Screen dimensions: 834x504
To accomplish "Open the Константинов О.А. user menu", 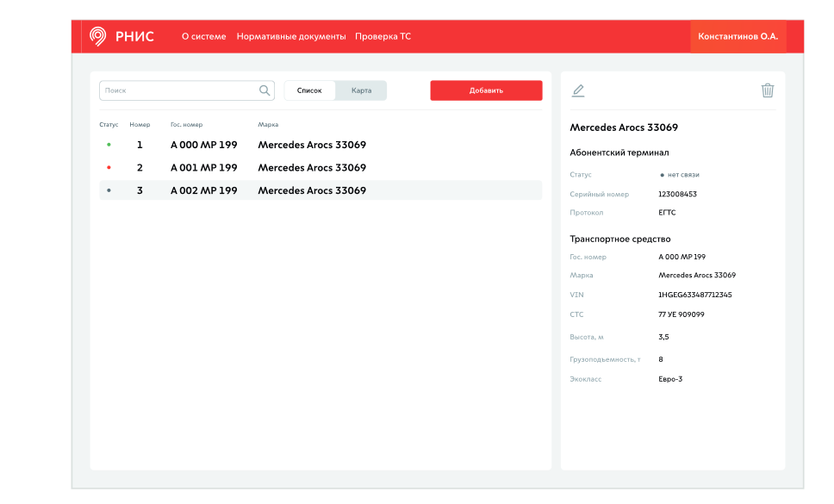I will (738, 37).
